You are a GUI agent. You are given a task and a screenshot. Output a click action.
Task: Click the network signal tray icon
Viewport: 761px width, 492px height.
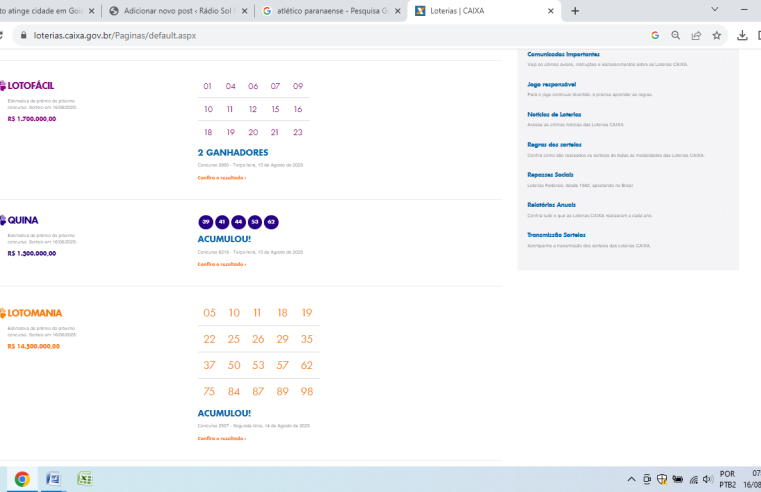[x=694, y=479]
